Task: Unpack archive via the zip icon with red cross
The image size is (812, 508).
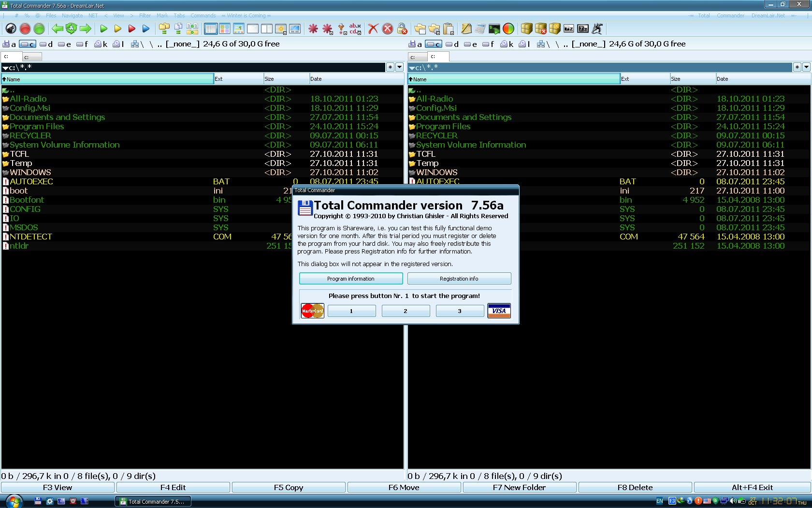Action: coord(541,29)
